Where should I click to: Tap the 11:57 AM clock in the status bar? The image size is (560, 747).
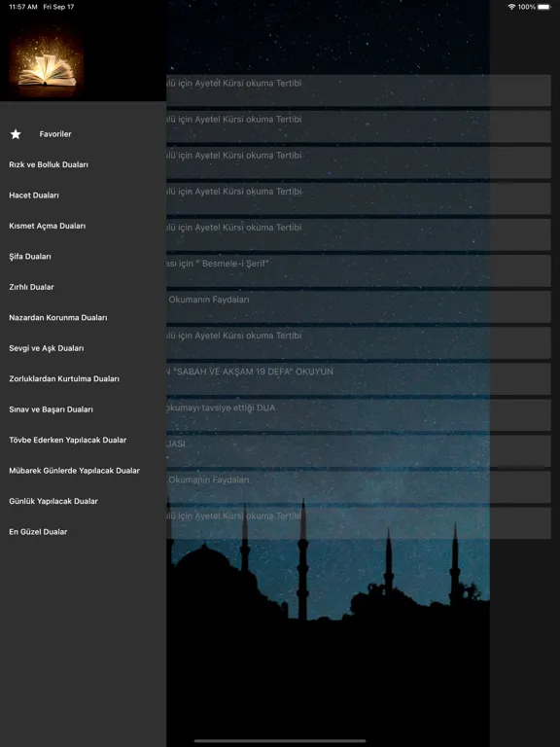pos(23,7)
